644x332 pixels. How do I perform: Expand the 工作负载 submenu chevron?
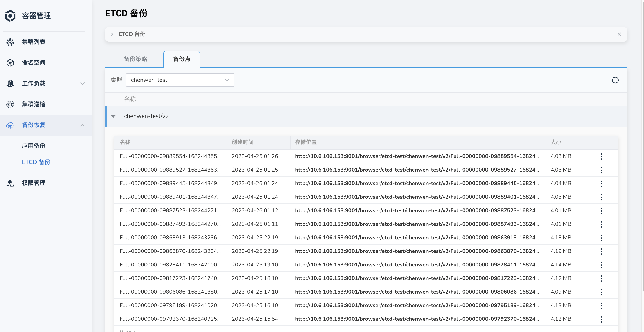pyautogui.click(x=83, y=83)
